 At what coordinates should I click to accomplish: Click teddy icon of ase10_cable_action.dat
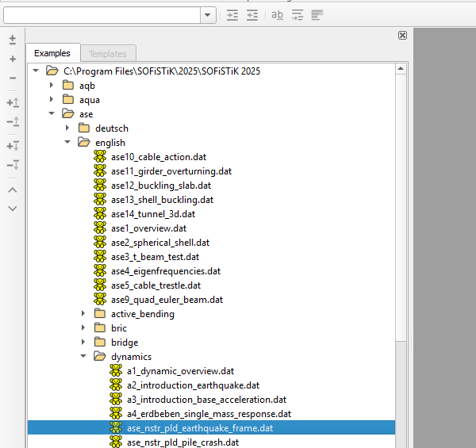tap(100, 156)
